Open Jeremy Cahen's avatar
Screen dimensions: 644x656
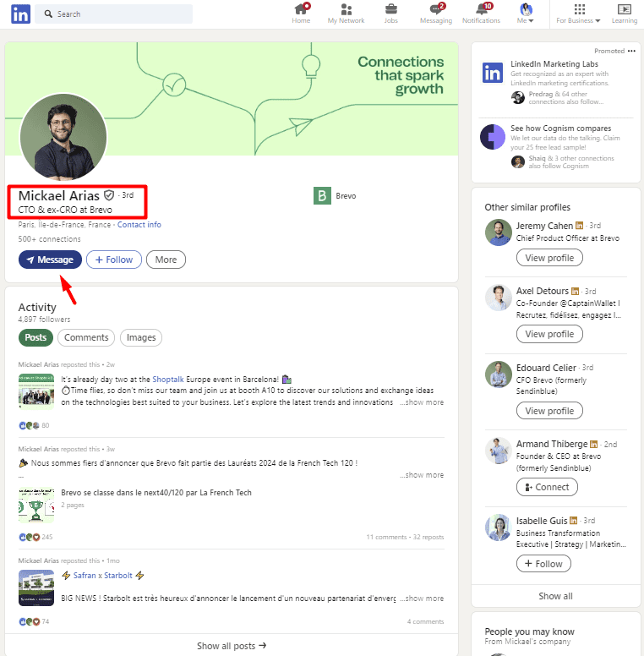pos(499,232)
